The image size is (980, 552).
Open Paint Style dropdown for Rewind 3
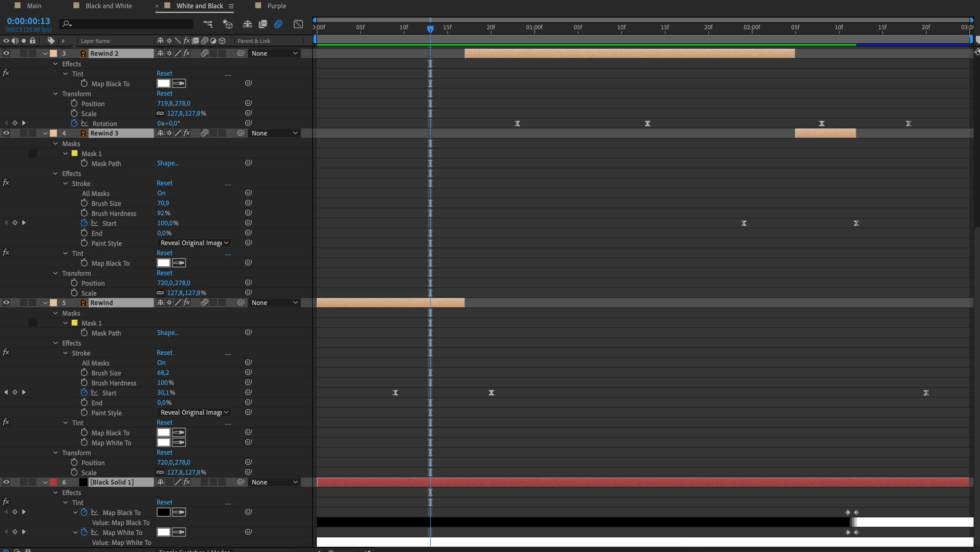194,243
